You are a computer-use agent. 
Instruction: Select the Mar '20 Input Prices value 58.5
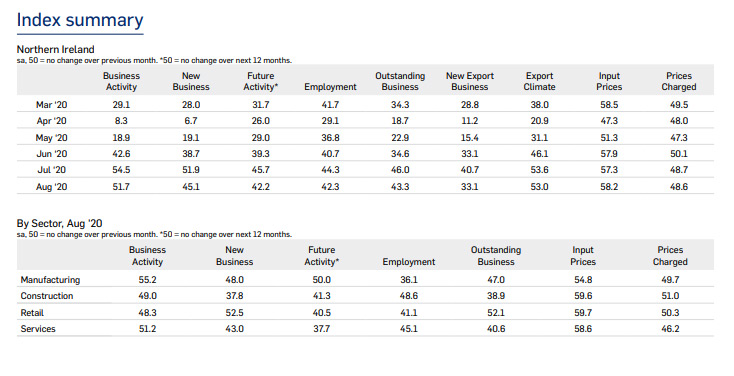pos(609,105)
